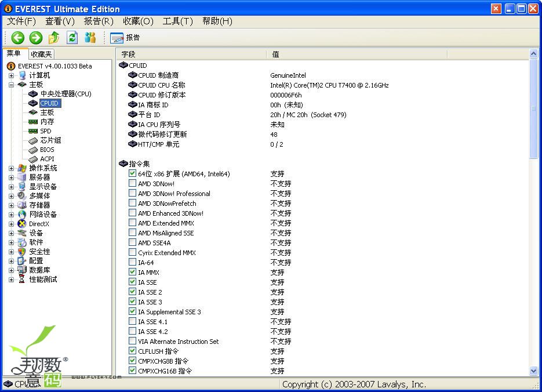Toggle the IA SSE 4.1 checkbox
Viewport: 542px width, 392px height.
[x=132, y=321]
